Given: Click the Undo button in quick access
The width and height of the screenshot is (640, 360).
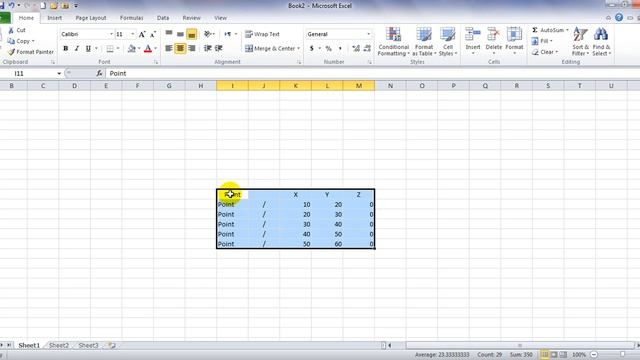Looking at the screenshot, I should coord(11,6).
